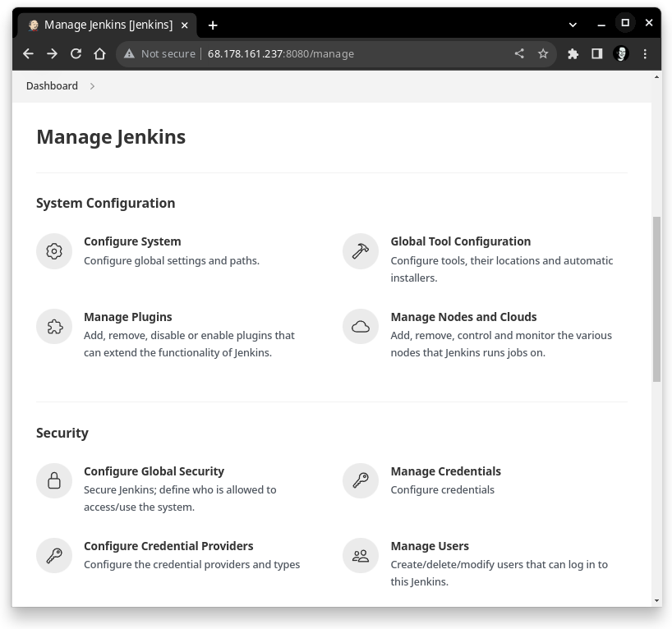The width and height of the screenshot is (672, 629).
Task: Click the Dashboard breadcrumb
Action: coord(52,86)
